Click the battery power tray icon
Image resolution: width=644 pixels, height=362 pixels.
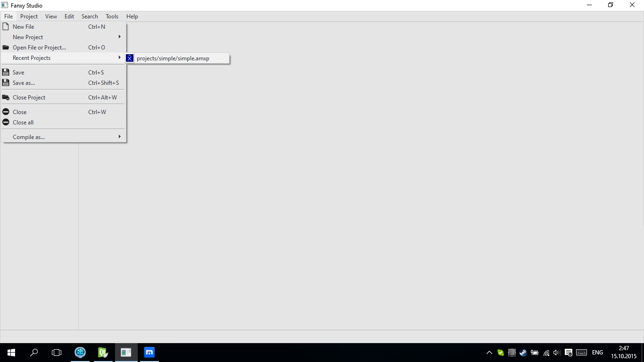[535, 353]
